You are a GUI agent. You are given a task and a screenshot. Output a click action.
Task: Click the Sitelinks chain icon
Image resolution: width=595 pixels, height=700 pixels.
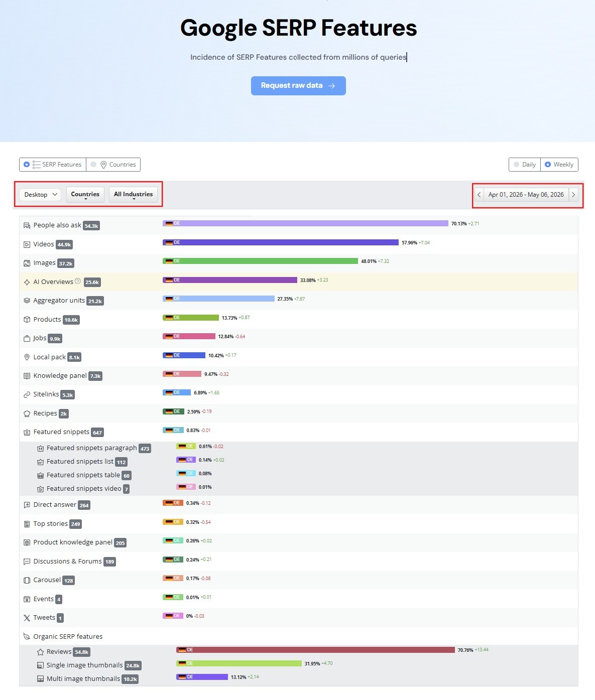pyautogui.click(x=27, y=395)
